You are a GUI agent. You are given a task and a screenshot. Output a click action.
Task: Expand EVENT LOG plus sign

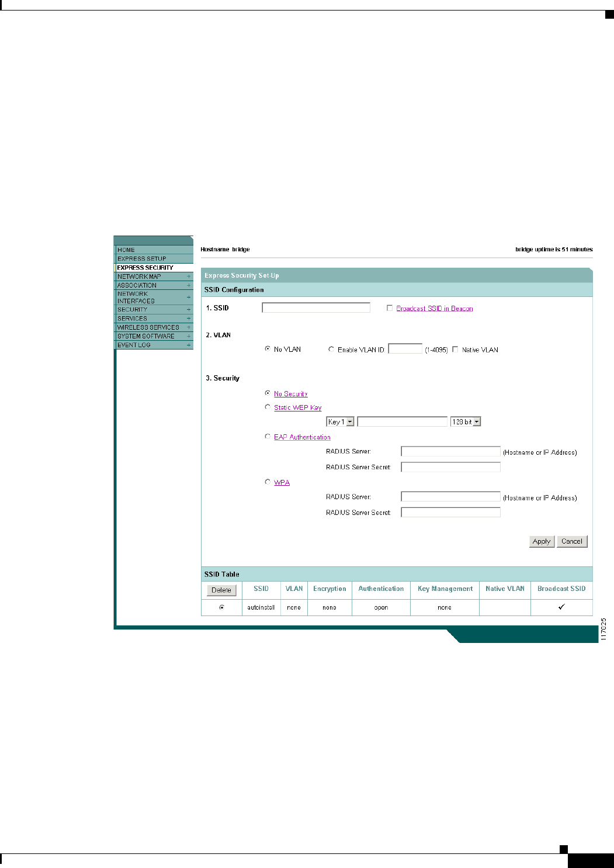tap(189, 345)
